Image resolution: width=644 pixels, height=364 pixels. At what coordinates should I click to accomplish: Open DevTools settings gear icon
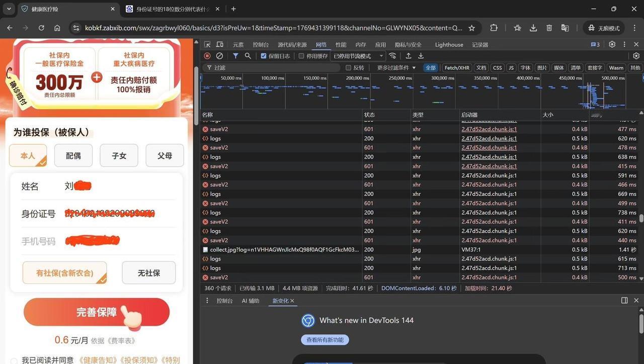pos(612,44)
